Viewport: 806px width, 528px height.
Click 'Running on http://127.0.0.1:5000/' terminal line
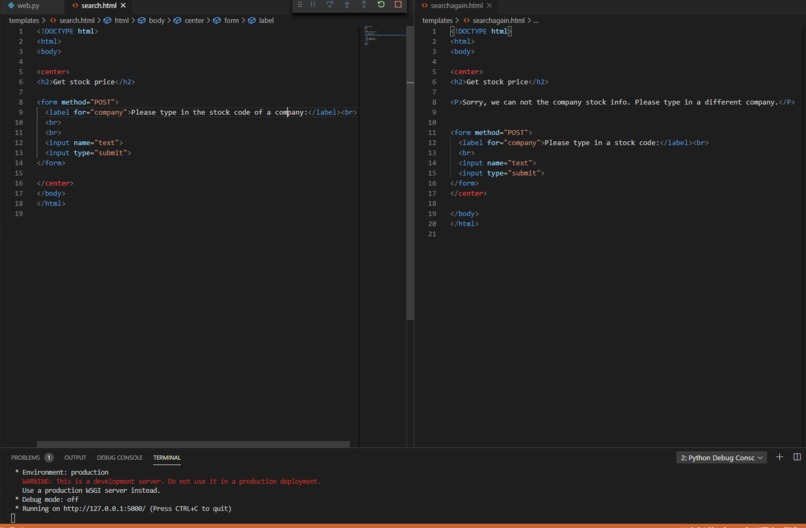123,508
